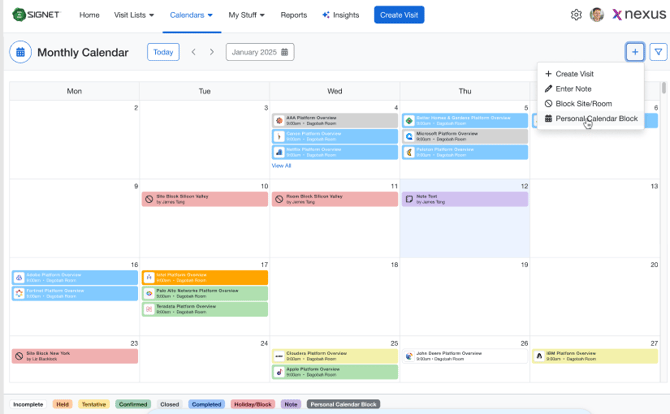Choose Personal Calendar Block menu item
This screenshot has width=670, height=414.
point(591,119)
